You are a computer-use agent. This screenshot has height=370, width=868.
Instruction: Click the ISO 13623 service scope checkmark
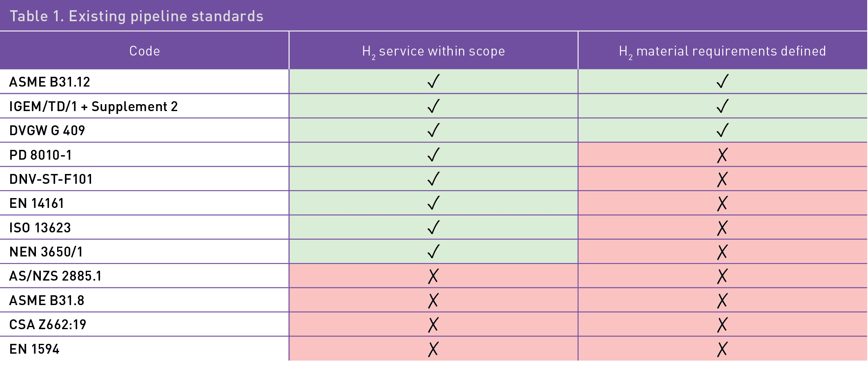[x=434, y=227]
